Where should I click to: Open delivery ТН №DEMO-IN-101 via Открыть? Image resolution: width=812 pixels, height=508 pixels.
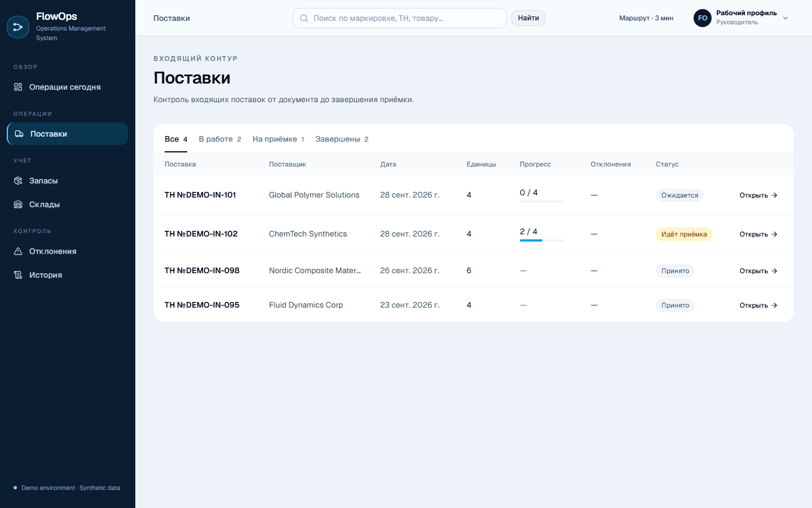[758, 195]
